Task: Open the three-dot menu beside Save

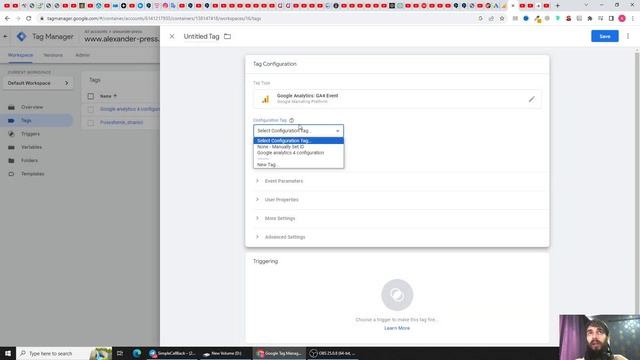Action: [628, 36]
